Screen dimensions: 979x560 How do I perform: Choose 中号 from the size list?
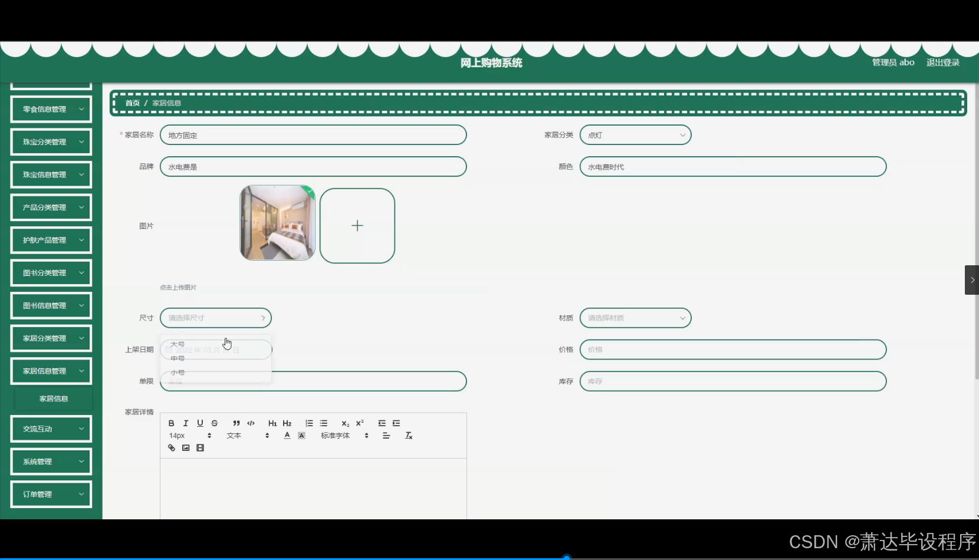pos(216,358)
